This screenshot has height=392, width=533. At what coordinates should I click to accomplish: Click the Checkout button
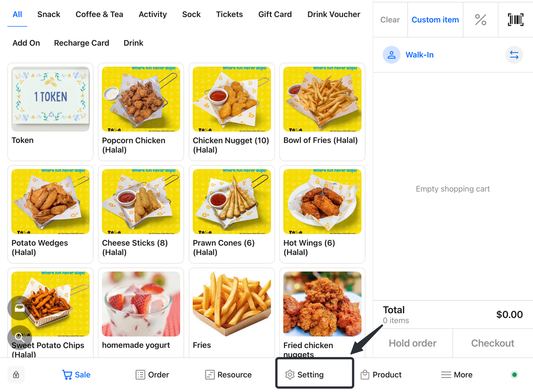[x=493, y=343]
